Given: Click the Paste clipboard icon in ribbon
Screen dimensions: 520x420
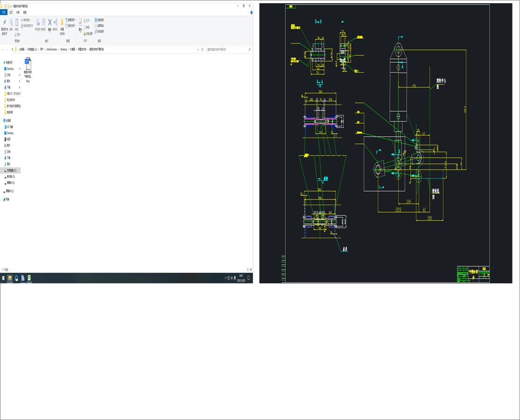Looking at the screenshot, I should [x=16, y=22].
